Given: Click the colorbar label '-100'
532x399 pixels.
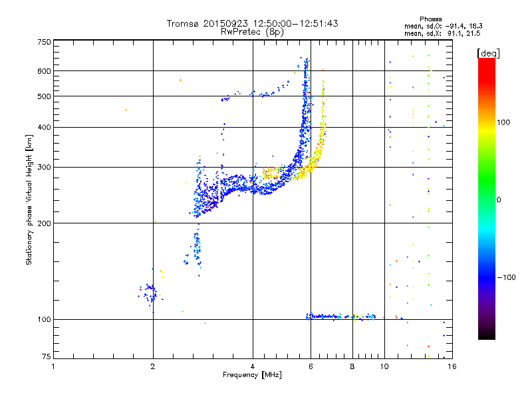Looking at the screenshot, I should (506, 277).
